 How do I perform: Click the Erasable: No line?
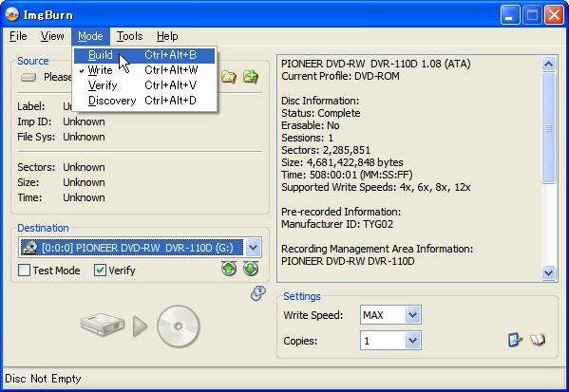[311, 125]
